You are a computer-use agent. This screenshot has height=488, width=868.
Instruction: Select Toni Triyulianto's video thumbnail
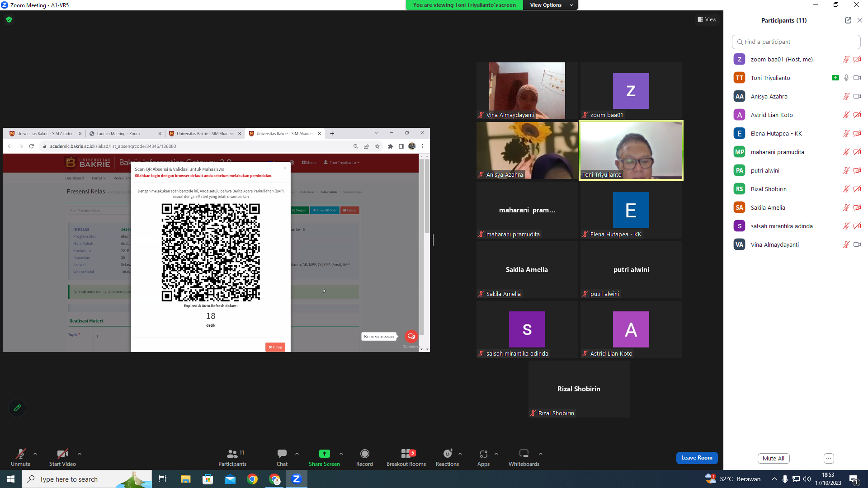coord(631,150)
